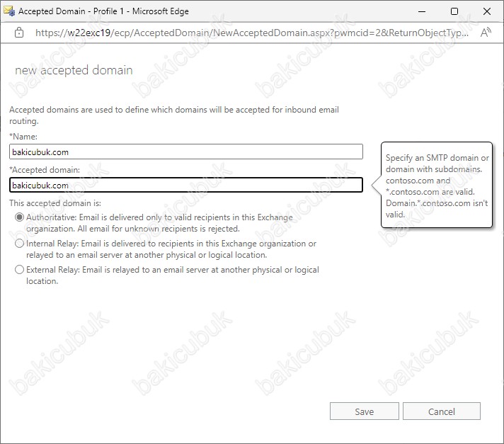Click 'This accepted domain is:' text
The height and width of the screenshot is (444, 504).
(x=55, y=203)
